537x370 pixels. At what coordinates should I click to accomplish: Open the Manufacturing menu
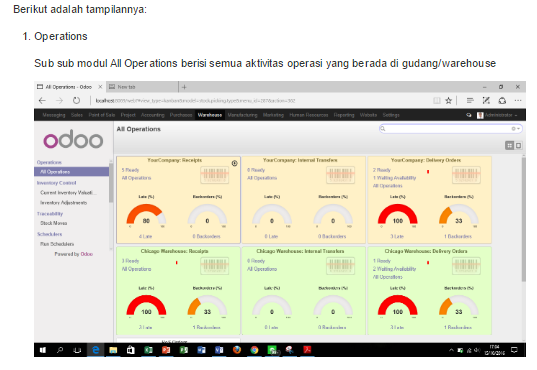click(242, 115)
